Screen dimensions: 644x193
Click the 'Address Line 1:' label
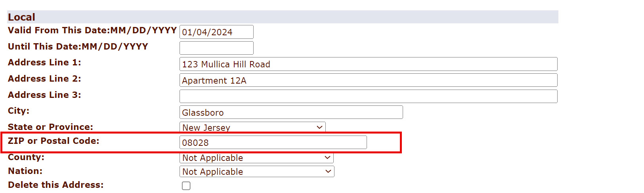pos(44,63)
